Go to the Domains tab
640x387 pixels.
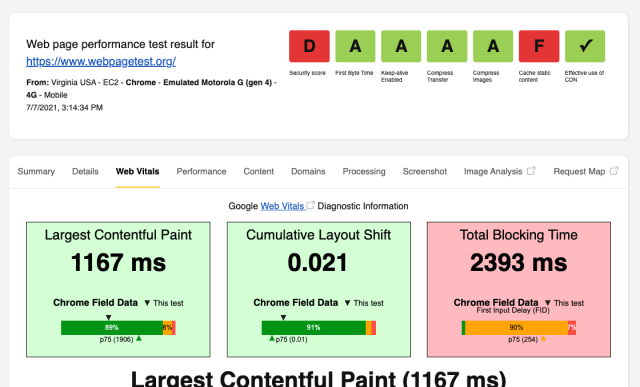point(308,171)
